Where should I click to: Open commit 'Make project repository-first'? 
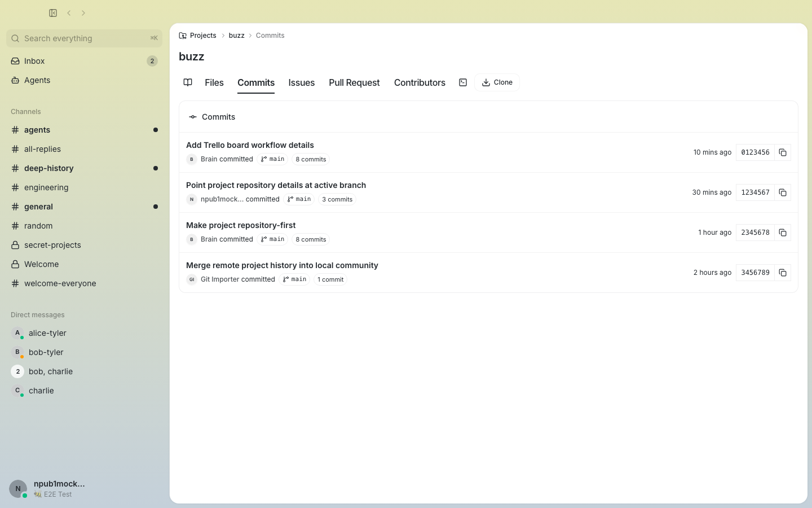coord(241,225)
